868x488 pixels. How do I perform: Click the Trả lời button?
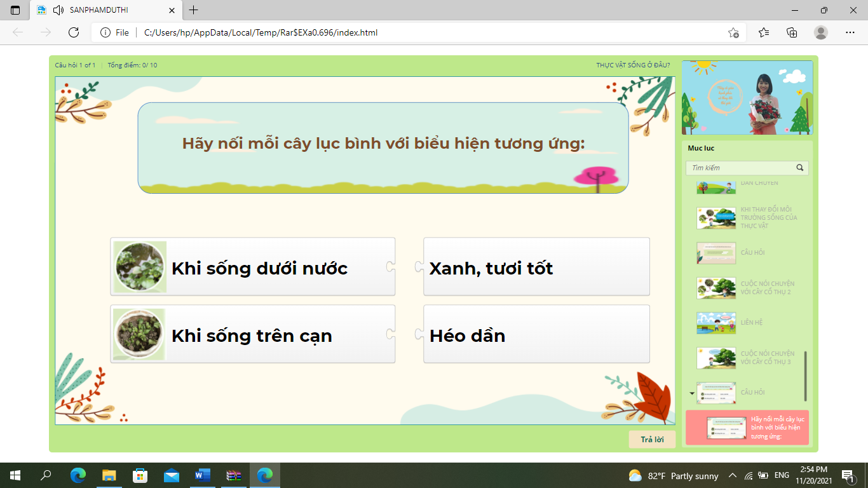pos(652,440)
